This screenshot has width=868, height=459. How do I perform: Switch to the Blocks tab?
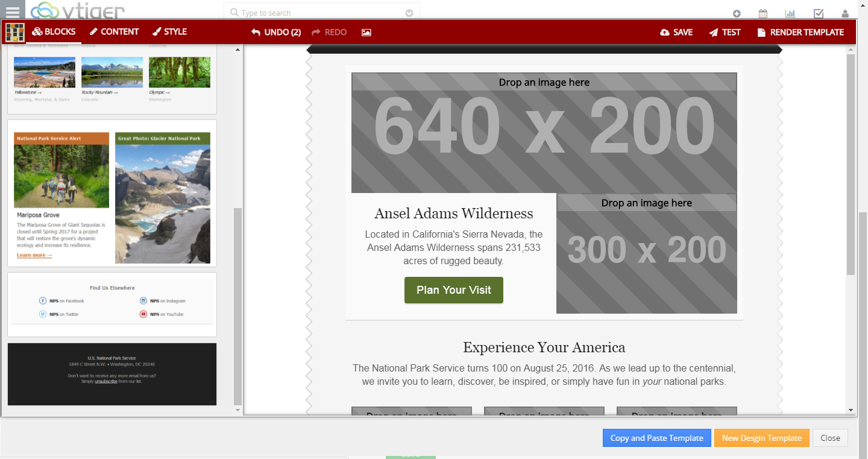click(54, 32)
